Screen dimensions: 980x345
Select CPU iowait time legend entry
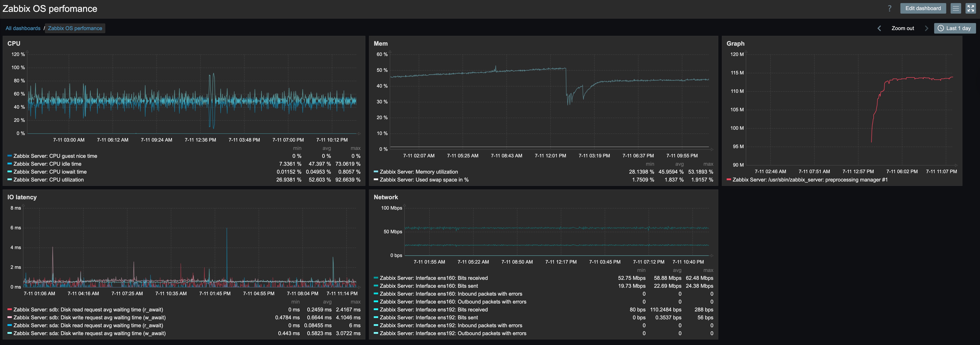tap(50, 172)
